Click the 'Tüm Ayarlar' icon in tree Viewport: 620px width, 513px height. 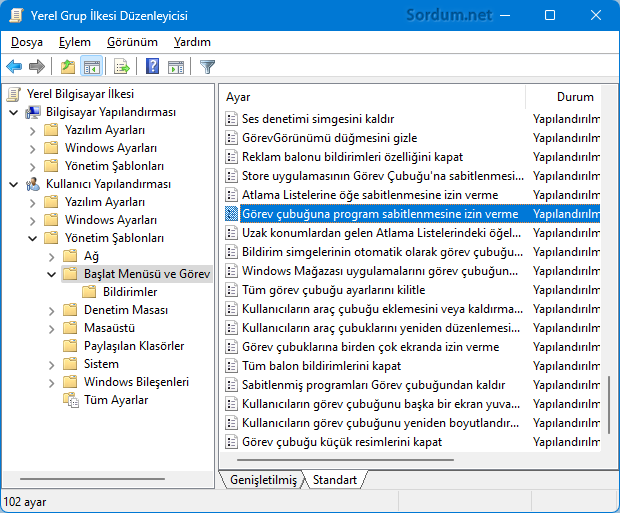[x=71, y=400]
